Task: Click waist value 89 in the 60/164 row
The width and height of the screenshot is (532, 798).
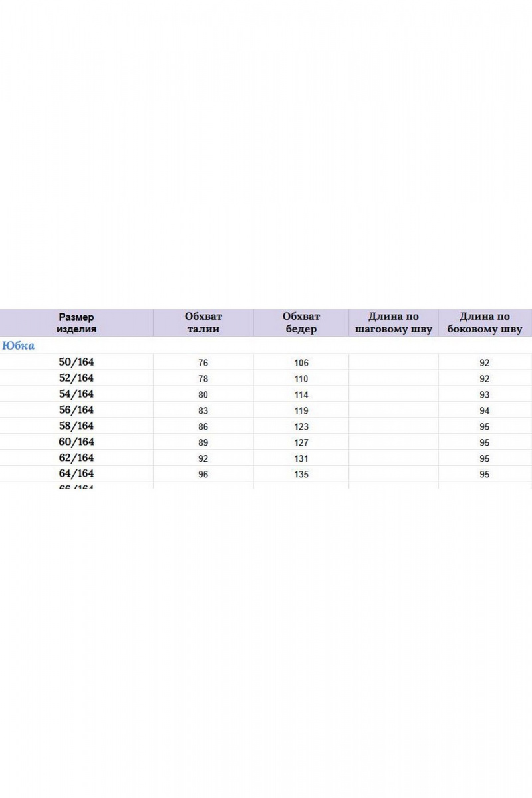Action: pyautogui.click(x=203, y=443)
